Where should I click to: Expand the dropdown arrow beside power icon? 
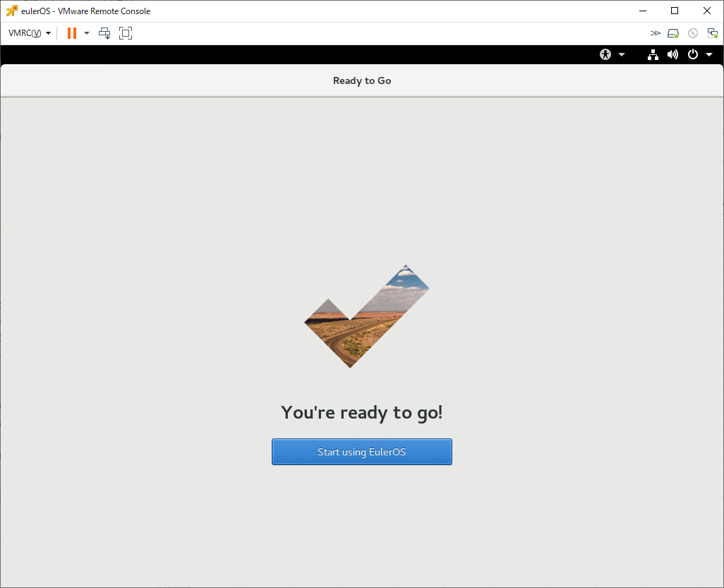(709, 54)
